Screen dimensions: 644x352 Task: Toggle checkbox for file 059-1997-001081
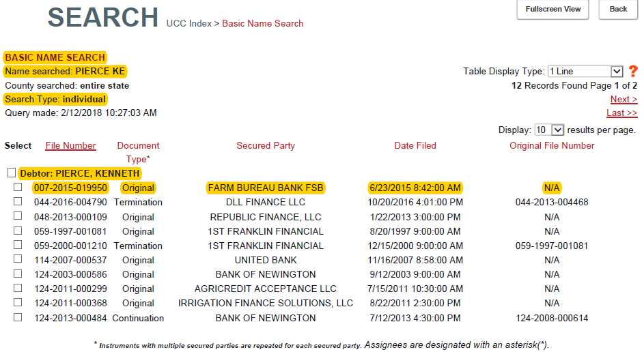pos(18,231)
